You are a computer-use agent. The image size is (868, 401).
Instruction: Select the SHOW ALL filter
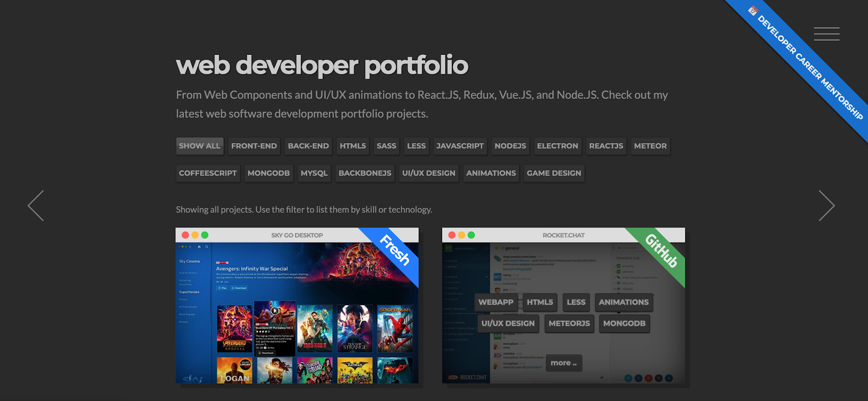pos(200,146)
